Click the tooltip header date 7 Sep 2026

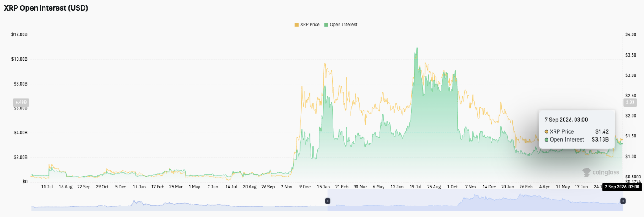(x=566, y=119)
